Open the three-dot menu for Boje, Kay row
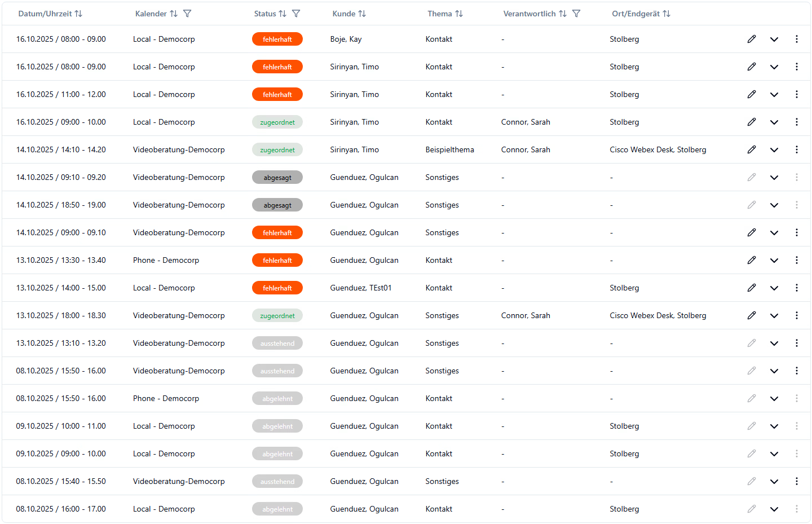The width and height of the screenshot is (812, 524). tap(796, 39)
